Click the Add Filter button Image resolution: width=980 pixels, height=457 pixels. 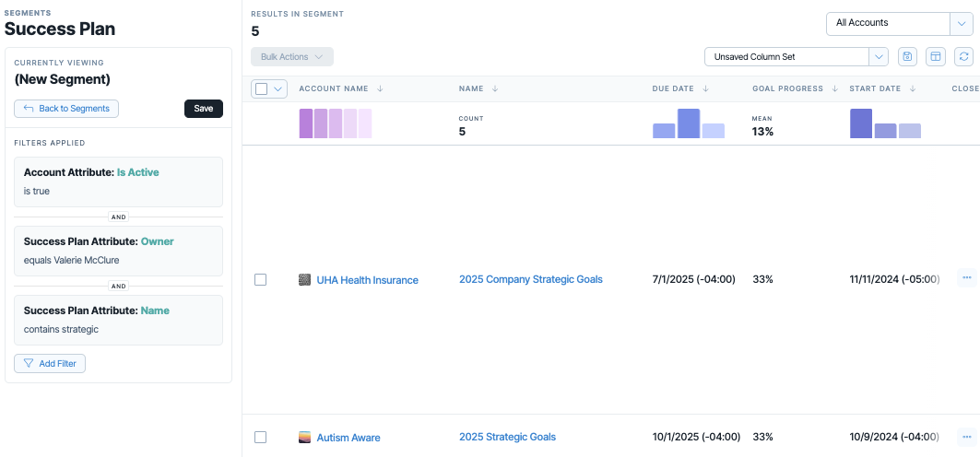pos(50,363)
